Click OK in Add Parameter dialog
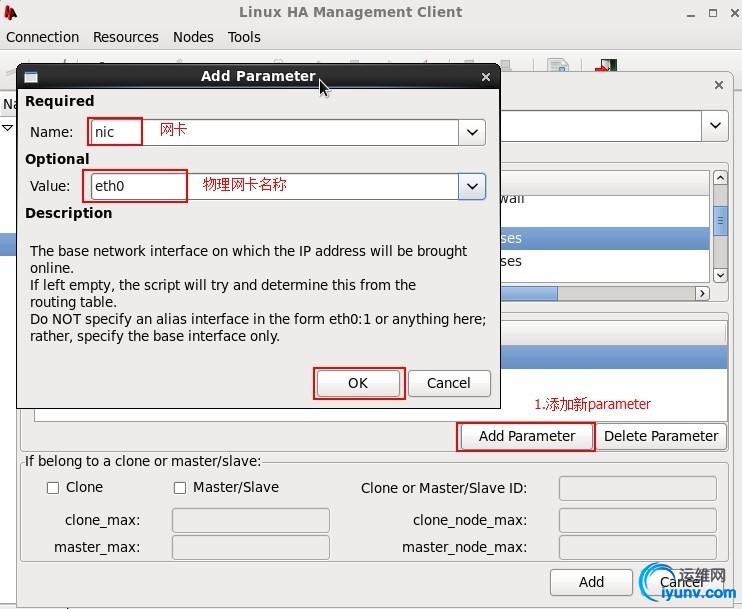The width and height of the screenshot is (742, 609). [x=358, y=383]
